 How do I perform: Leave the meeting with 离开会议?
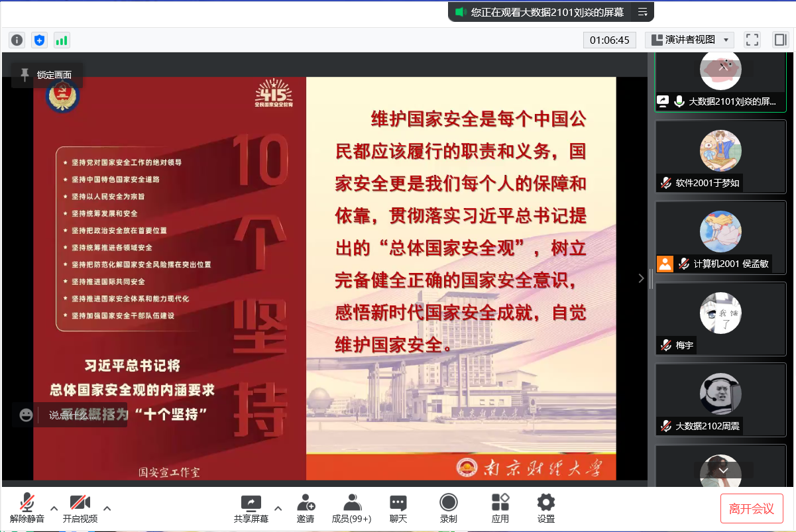[752, 508]
